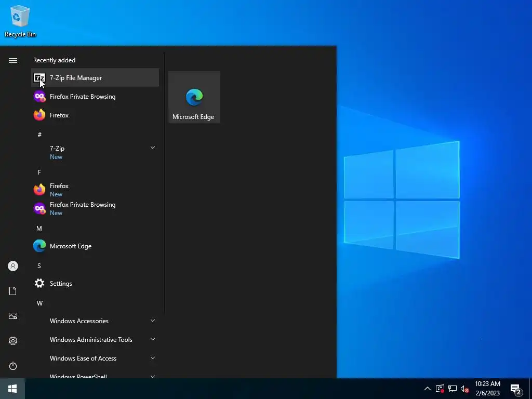The image size is (532, 399).
Task: Open 7-Zip File Manager from Recently added
Action: click(x=95, y=78)
